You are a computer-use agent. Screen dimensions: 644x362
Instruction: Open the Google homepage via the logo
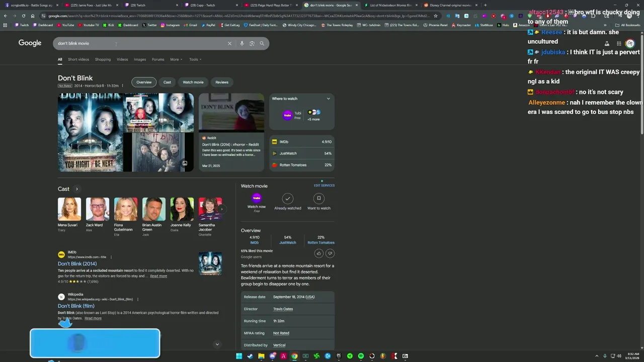click(x=30, y=43)
